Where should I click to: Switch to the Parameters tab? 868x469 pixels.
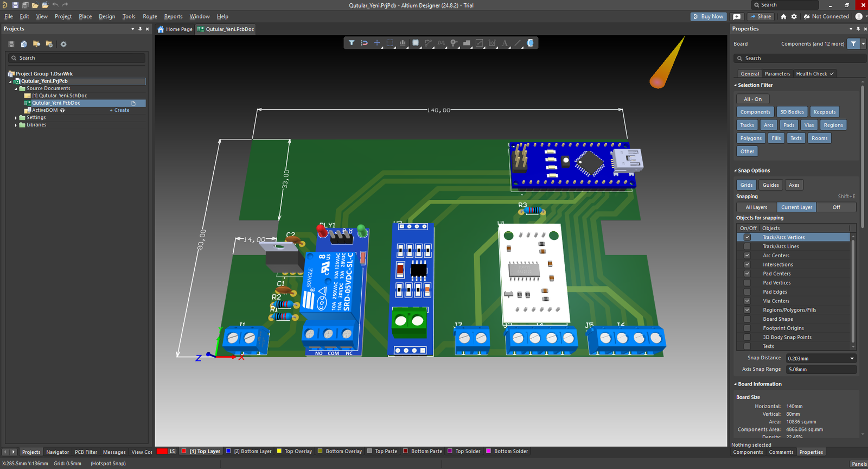click(777, 74)
